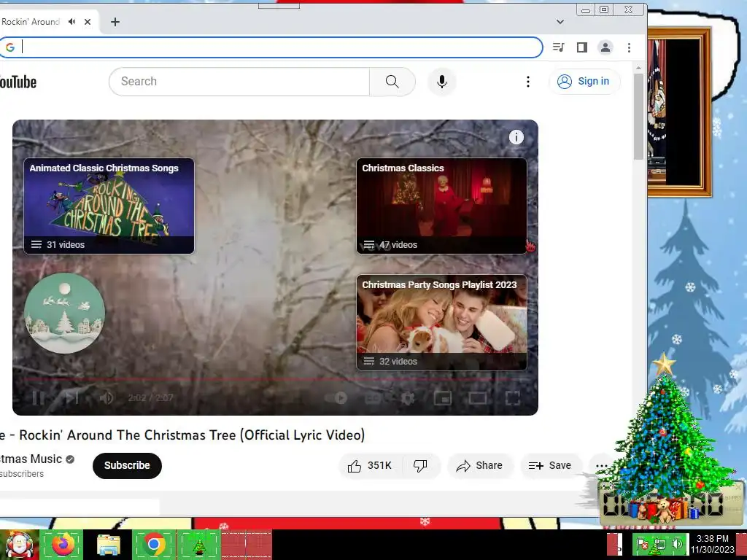Click the video title text

(x=182, y=435)
